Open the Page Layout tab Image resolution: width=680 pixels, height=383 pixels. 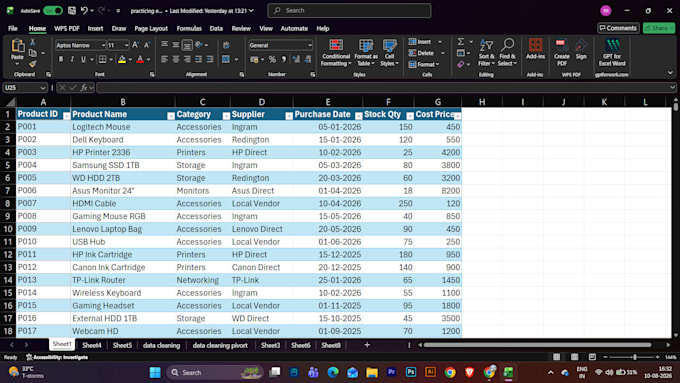point(151,28)
